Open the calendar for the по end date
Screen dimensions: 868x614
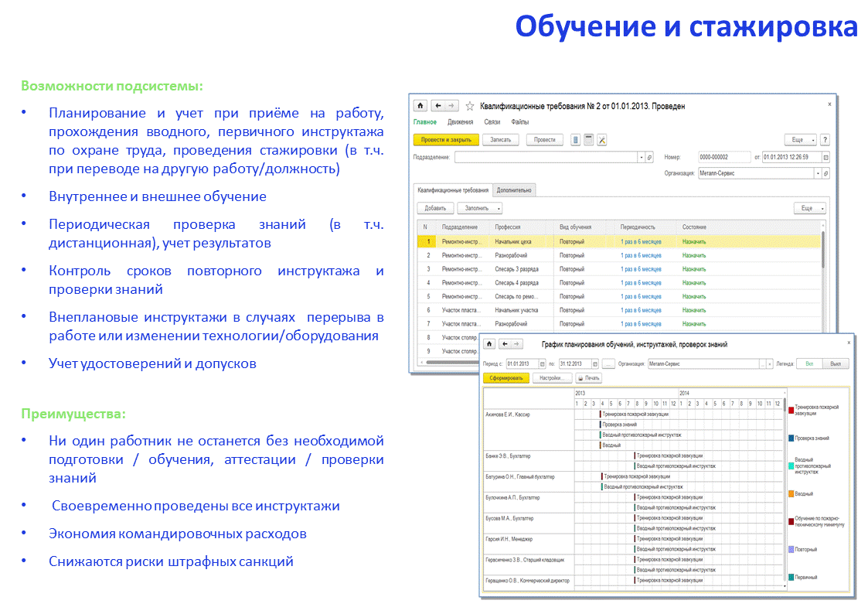(595, 363)
